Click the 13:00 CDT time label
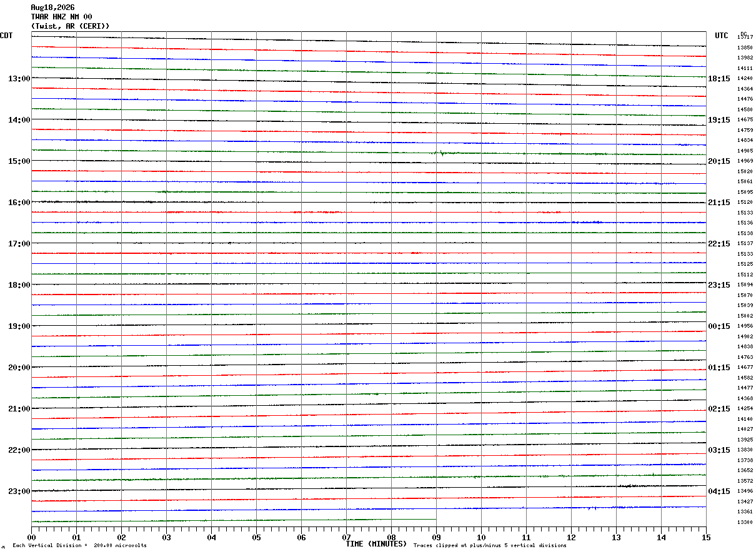This screenshot has height=554, width=756. (19, 79)
